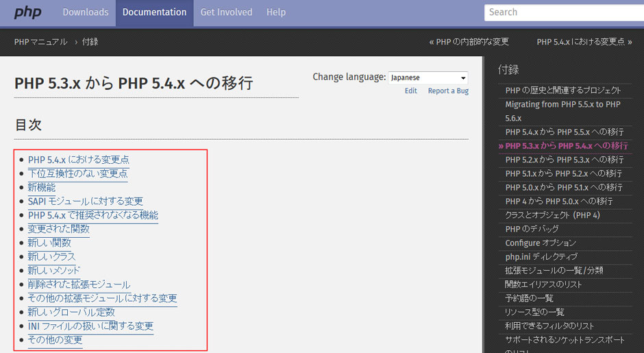
Task: Open 新機能 link
Action: pos(42,187)
